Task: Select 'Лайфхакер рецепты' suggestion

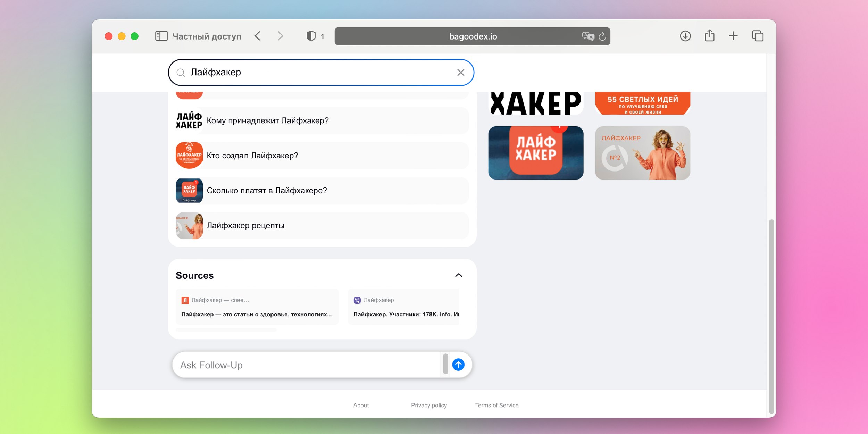Action: [322, 226]
